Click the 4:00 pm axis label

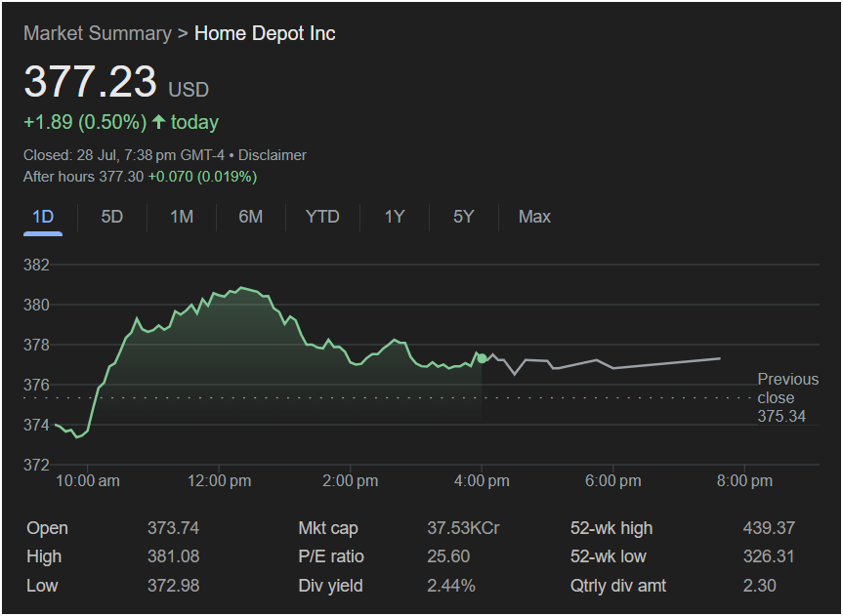click(482, 480)
